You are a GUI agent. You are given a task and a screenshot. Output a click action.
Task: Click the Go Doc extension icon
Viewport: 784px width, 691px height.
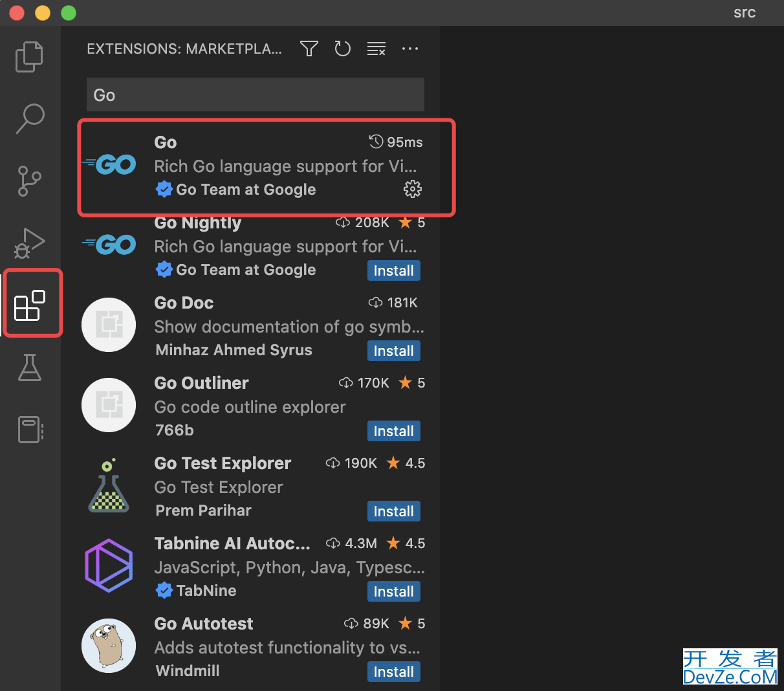109,325
